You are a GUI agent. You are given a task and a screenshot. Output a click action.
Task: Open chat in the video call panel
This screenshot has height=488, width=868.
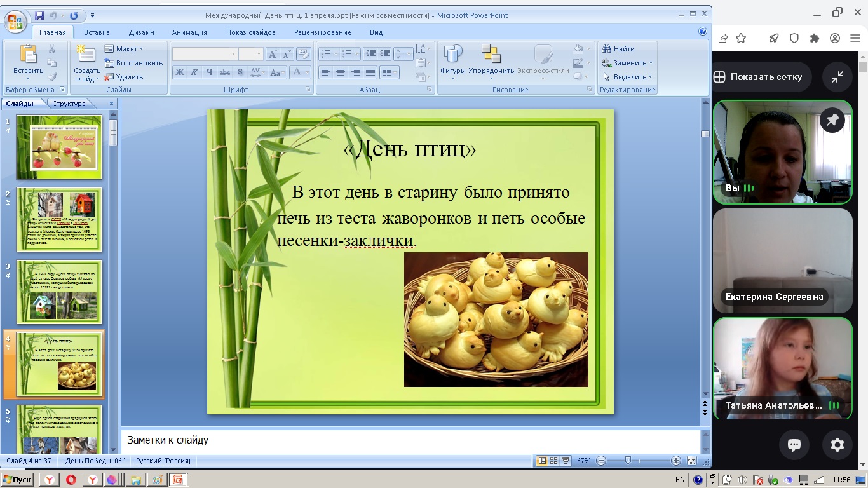pos(794,445)
